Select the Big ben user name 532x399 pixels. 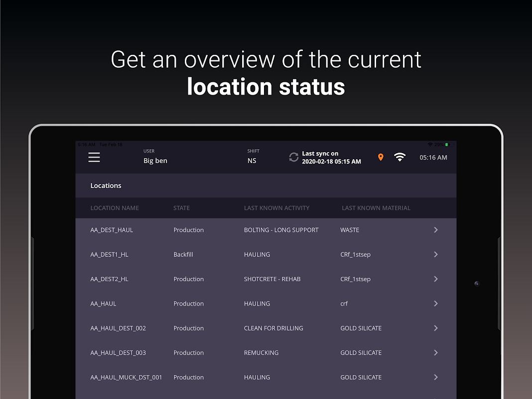(155, 161)
